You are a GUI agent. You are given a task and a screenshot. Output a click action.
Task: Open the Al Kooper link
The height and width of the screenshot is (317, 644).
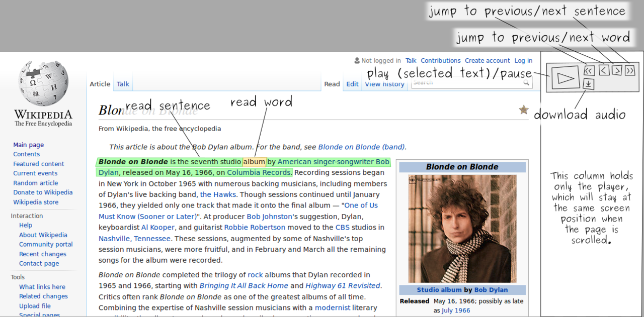coord(158,228)
